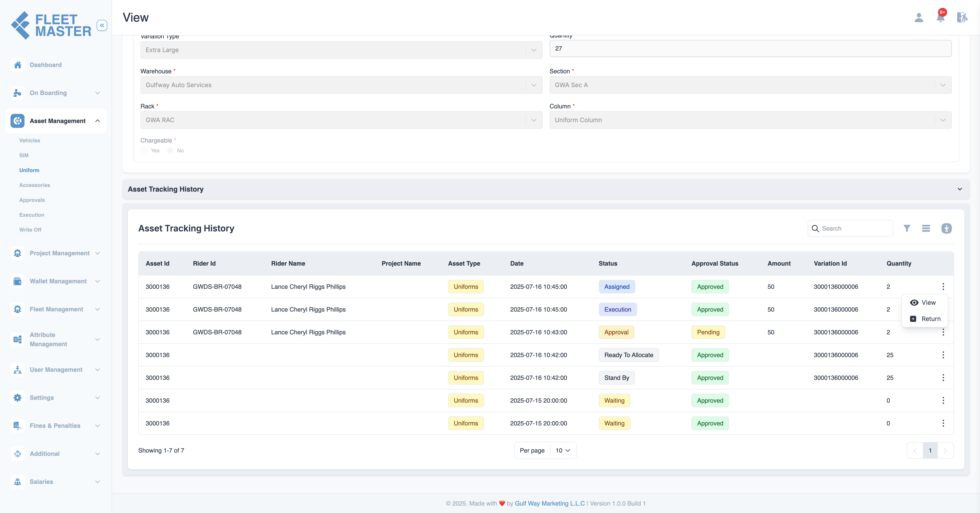Sort by the Date column header

[x=517, y=263]
